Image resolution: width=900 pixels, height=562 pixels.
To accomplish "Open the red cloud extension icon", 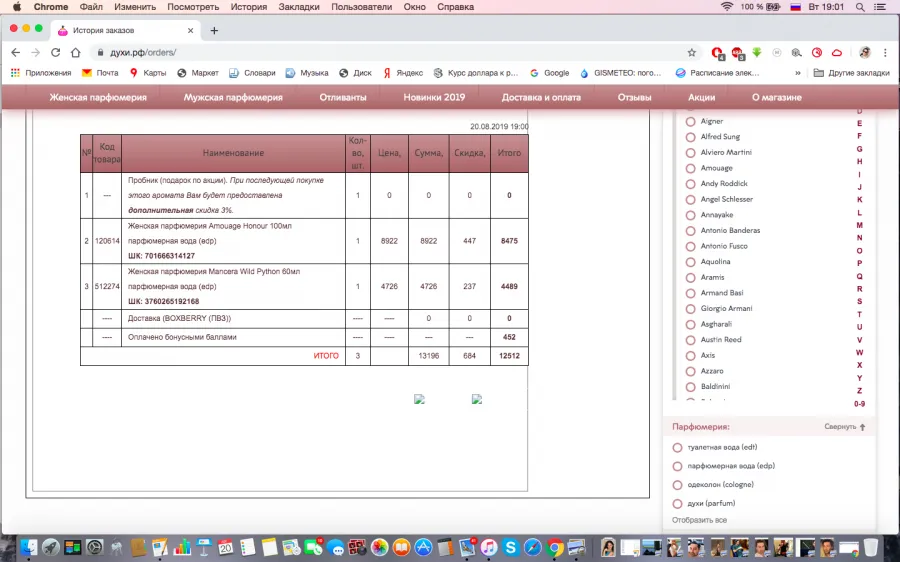I will (837, 52).
